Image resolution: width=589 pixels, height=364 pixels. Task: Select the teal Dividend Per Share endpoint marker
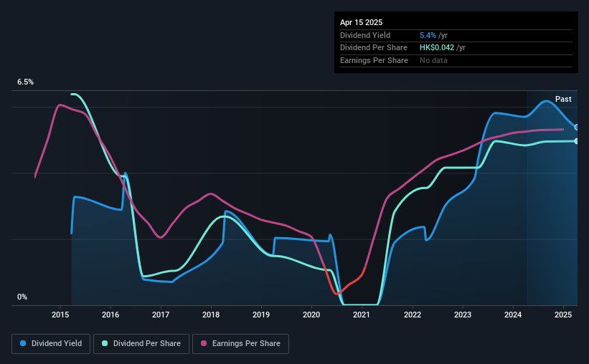[x=577, y=141]
